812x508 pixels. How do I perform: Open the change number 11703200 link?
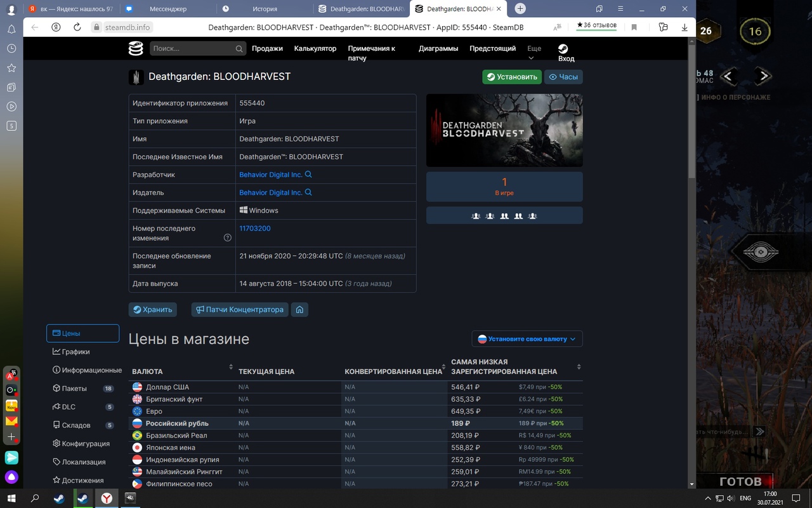(255, 228)
